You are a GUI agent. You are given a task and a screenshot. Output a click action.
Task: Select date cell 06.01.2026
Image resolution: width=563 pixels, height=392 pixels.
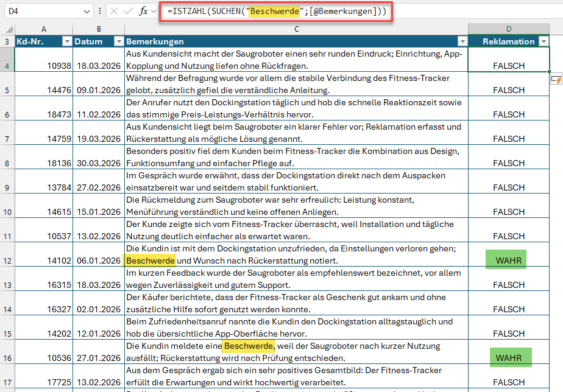[99, 254]
